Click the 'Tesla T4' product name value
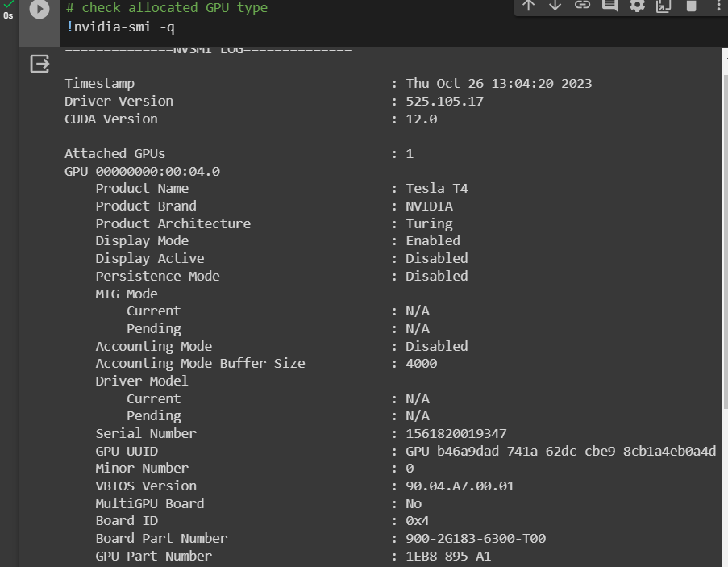Image resolution: width=728 pixels, height=567 pixels. click(x=437, y=188)
